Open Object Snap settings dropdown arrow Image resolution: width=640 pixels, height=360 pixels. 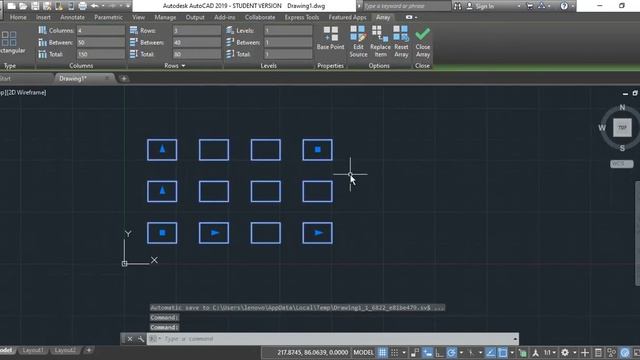click(x=512, y=352)
